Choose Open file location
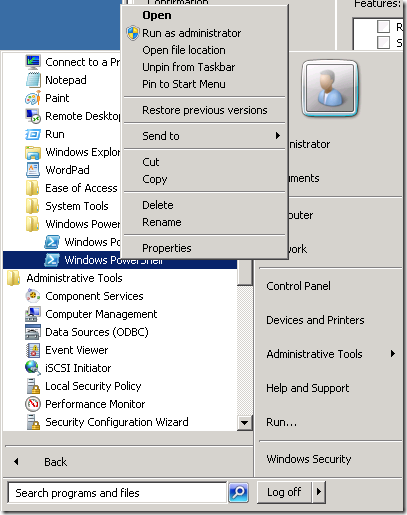407x515 pixels. 204,50
